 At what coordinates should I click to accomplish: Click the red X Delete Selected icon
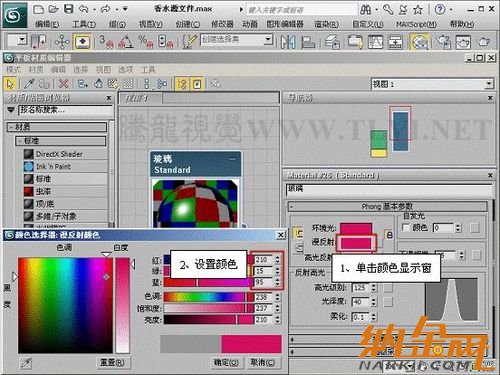(x=63, y=84)
